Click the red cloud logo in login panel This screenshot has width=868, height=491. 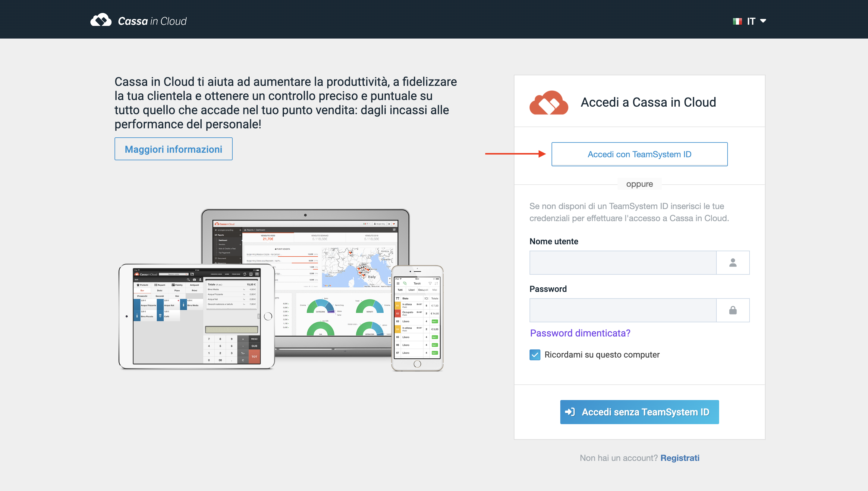(x=549, y=102)
